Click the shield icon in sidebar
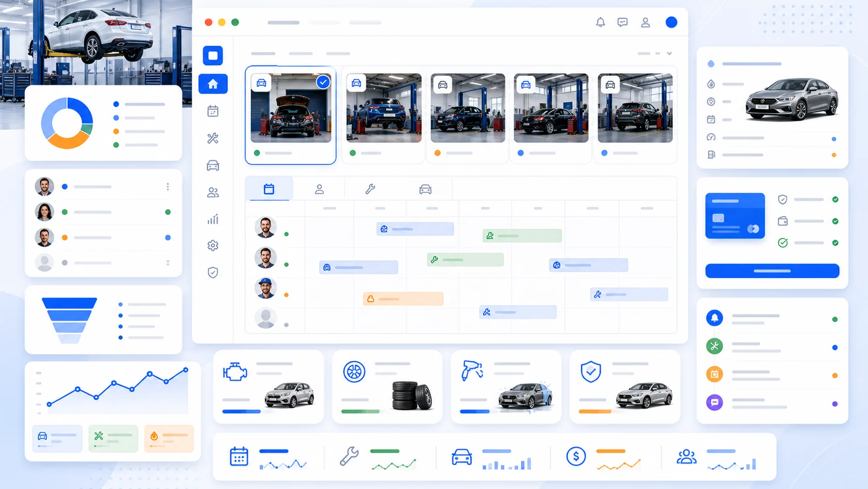868x489 pixels. point(213,272)
